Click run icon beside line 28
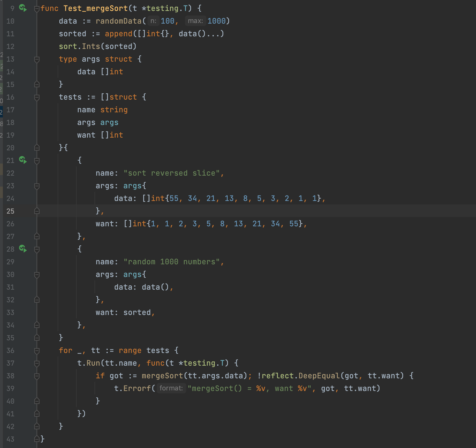The width and height of the screenshot is (476, 448). tap(23, 249)
